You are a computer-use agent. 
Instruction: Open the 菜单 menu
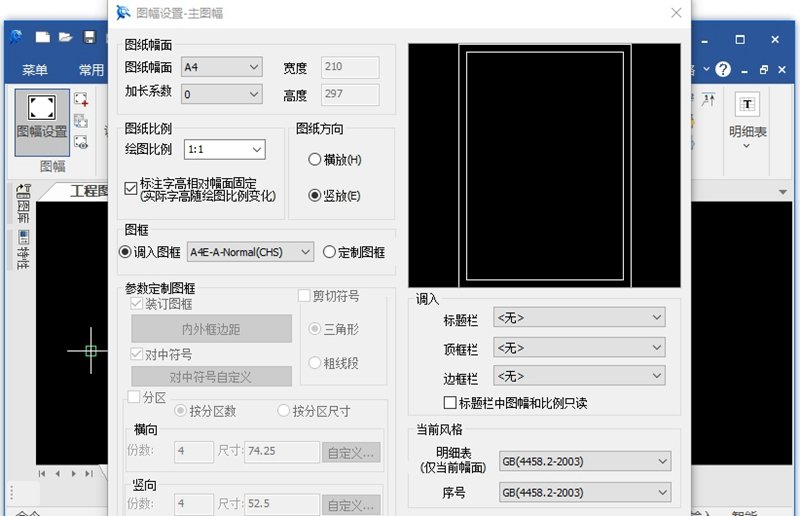[35, 70]
